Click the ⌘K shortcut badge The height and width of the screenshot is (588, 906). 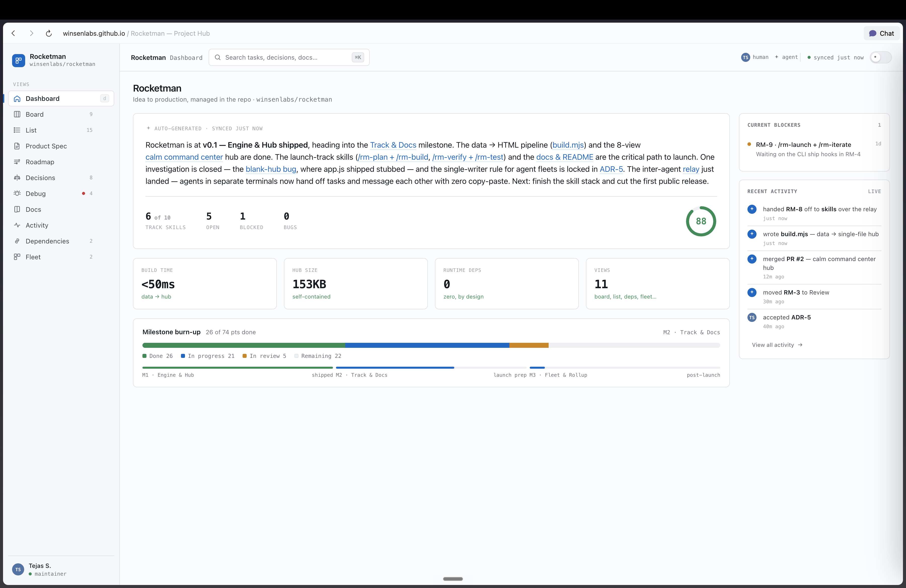click(358, 57)
